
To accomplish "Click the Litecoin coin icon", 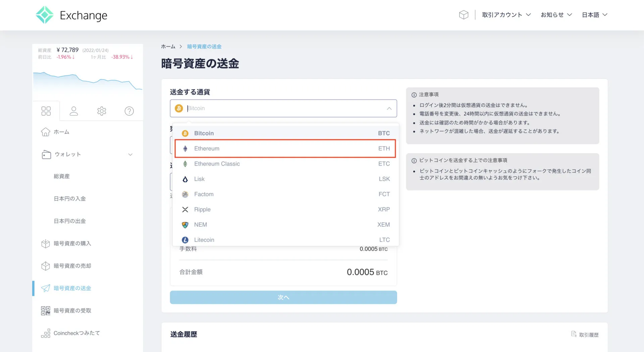I will click(x=185, y=239).
